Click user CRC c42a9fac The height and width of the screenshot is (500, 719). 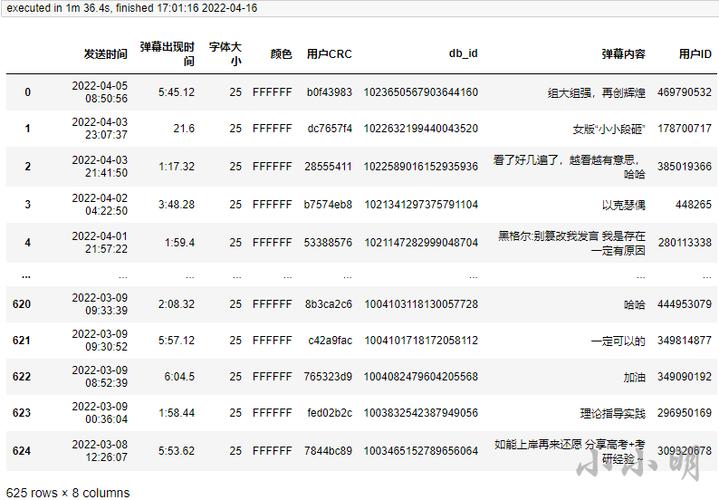pos(330,340)
